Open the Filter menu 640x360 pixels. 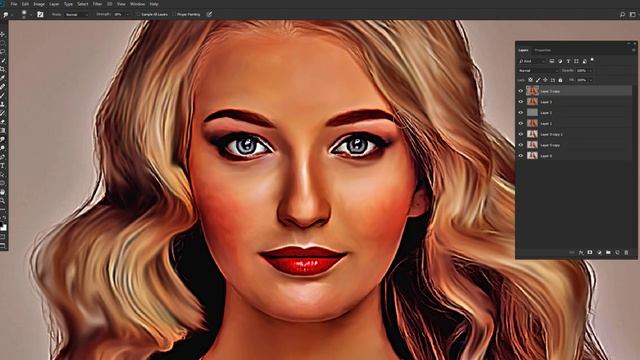(97, 4)
